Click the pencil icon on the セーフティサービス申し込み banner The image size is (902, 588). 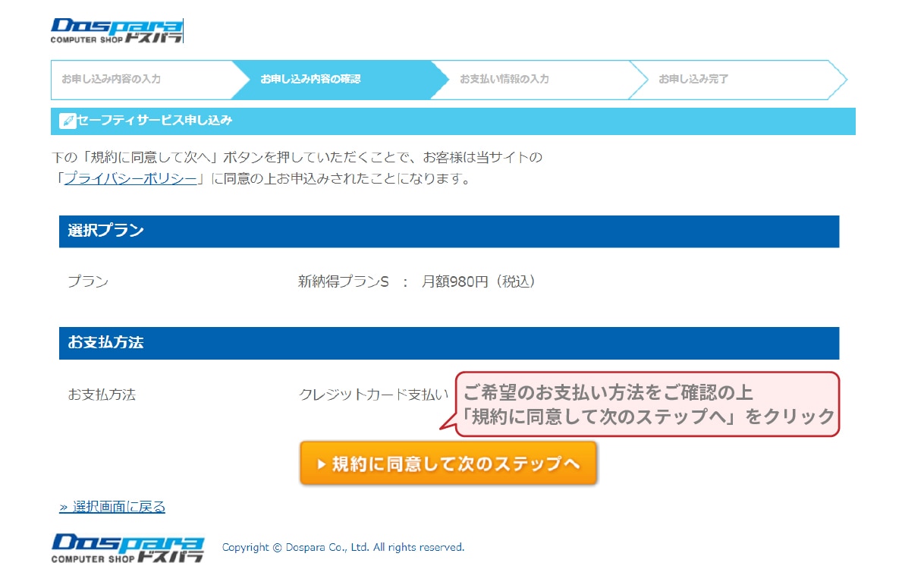pos(68,121)
